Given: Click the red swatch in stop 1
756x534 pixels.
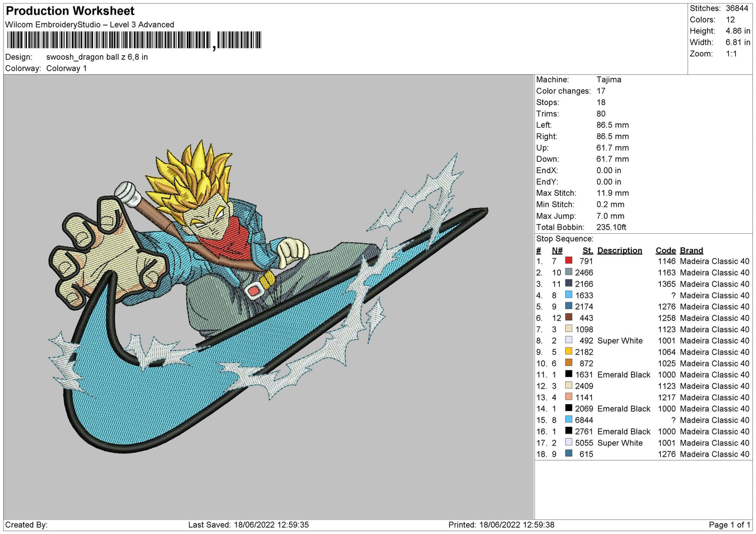Looking at the screenshot, I should coord(569,260).
